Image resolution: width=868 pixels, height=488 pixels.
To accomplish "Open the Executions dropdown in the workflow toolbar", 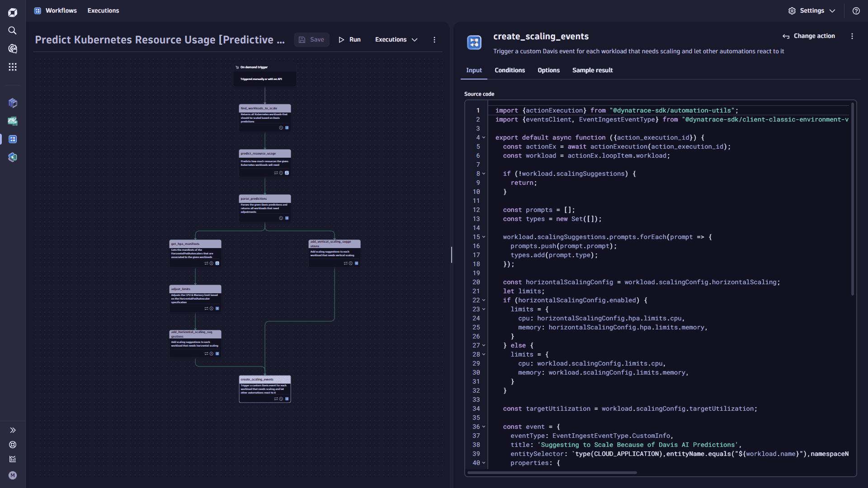I will (x=396, y=40).
